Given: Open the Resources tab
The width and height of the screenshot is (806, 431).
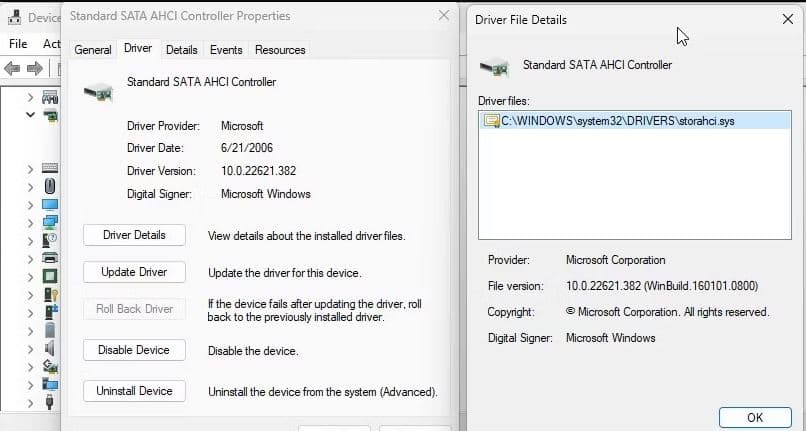Looking at the screenshot, I should (280, 50).
